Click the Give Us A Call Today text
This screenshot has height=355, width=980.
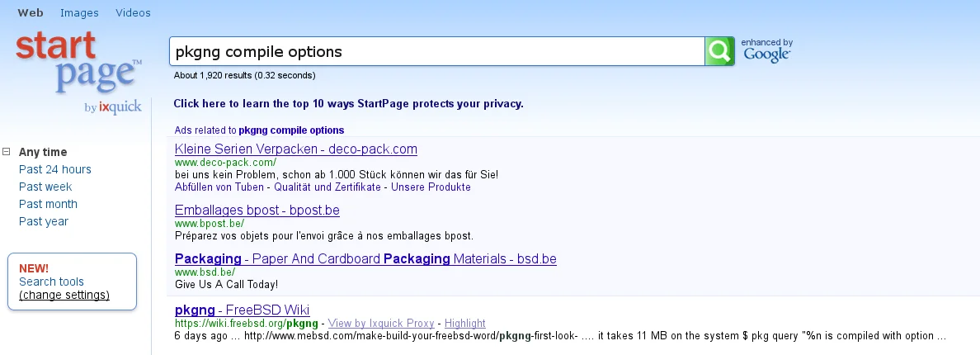226,284
